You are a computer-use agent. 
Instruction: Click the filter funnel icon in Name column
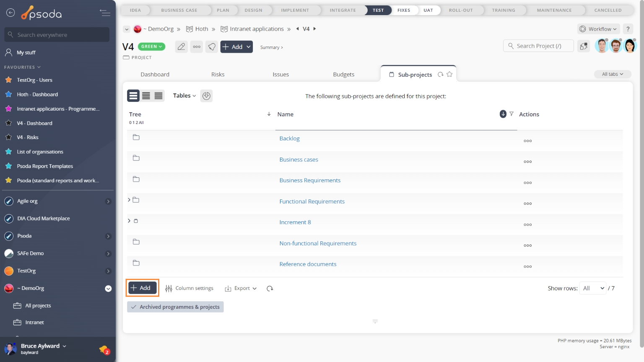512,114
